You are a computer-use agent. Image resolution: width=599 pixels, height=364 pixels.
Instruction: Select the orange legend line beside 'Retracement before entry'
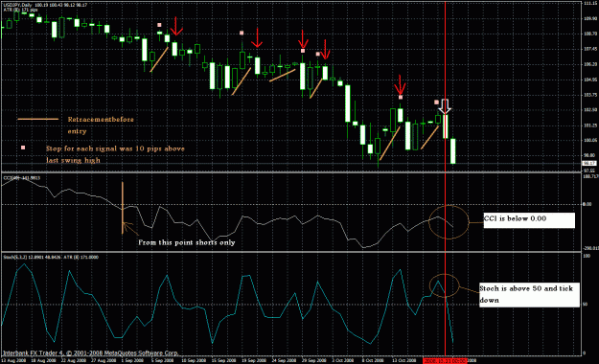click(x=38, y=119)
